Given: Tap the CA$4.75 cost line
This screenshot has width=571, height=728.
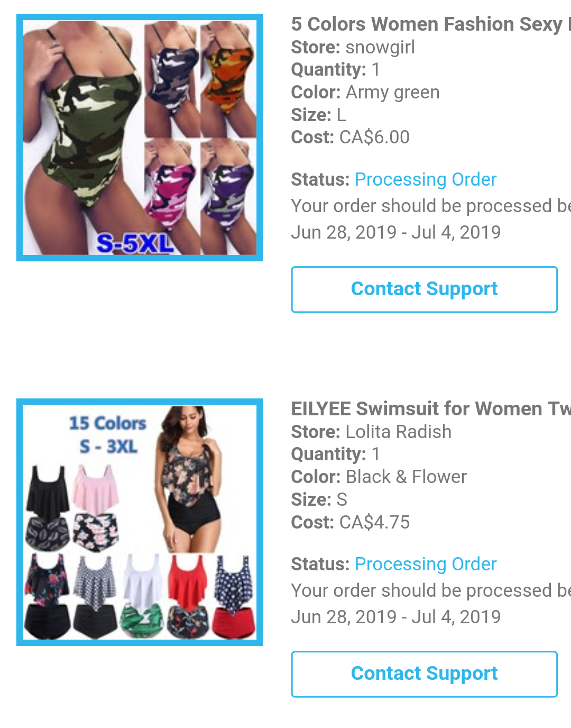Looking at the screenshot, I should (351, 522).
